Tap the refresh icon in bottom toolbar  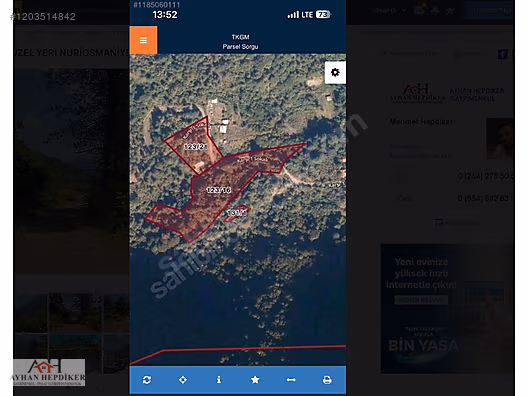147,380
